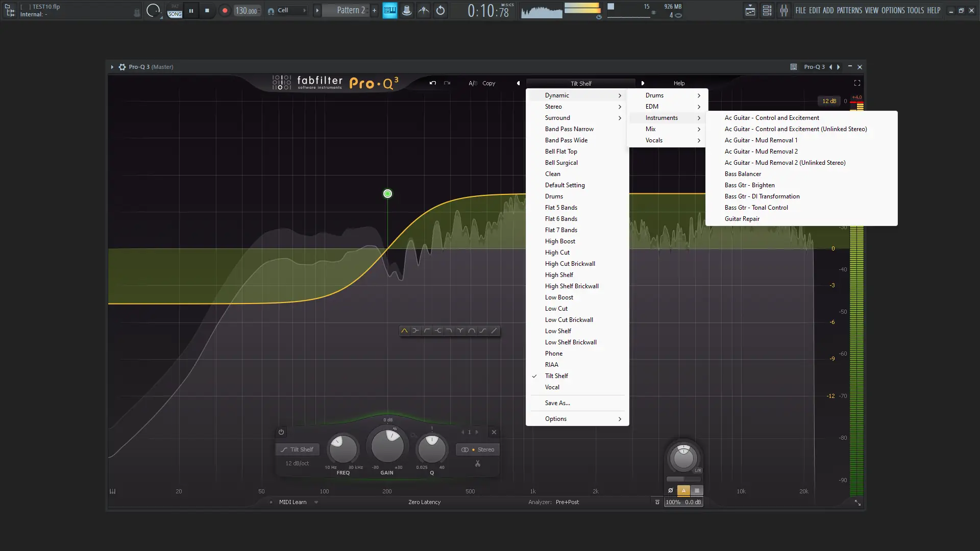The height and width of the screenshot is (551, 980).
Task: Click the scissors split band icon
Action: click(x=478, y=464)
